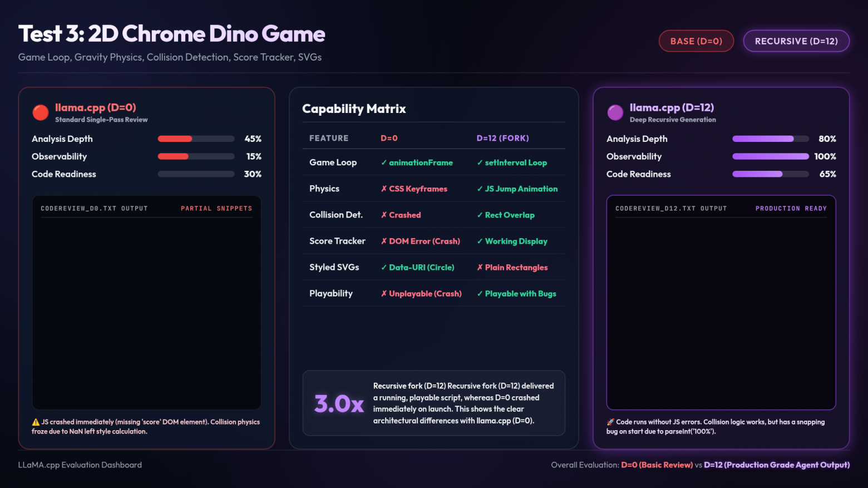The height and width of the screenshot is (488, 868).
Task: Click the 'llama.cpp (D=0)' card heading
Action: pyautogui.click(x=96, y=107)
